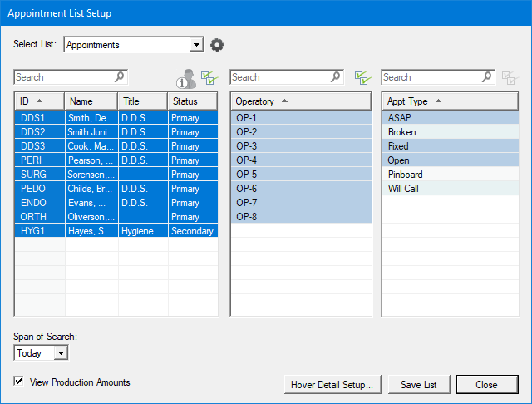
Task: Click magnifier in provider search box
Action: [x=120, y=77]
